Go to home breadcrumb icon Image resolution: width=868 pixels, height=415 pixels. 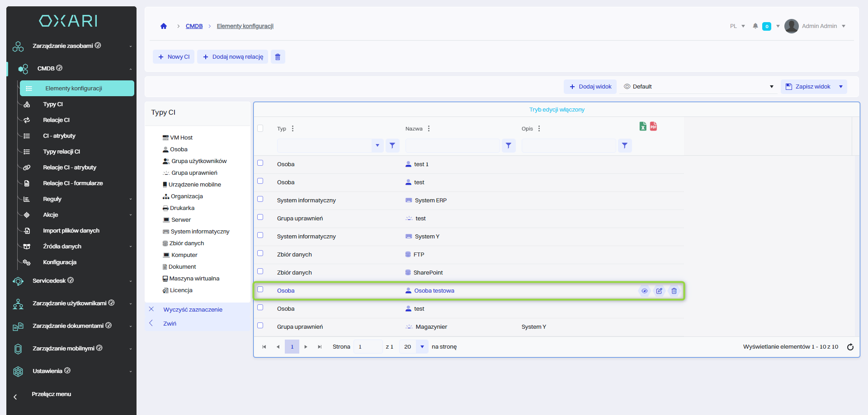point(164,26)
